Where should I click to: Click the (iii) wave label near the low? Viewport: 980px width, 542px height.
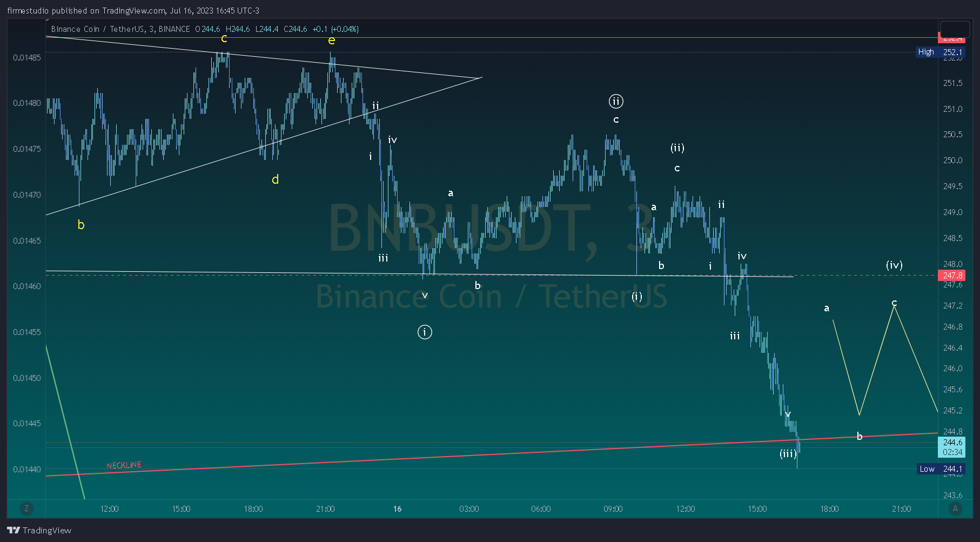788,453
